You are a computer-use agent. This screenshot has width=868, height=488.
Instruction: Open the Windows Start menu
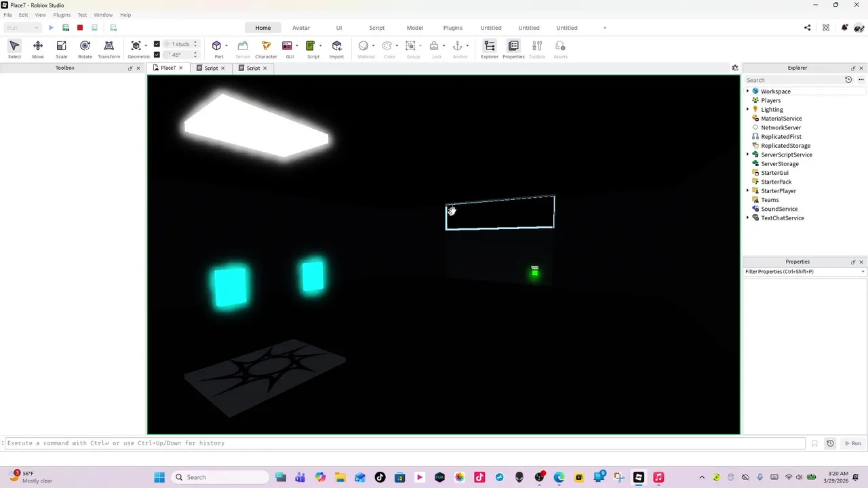[159, 477]
